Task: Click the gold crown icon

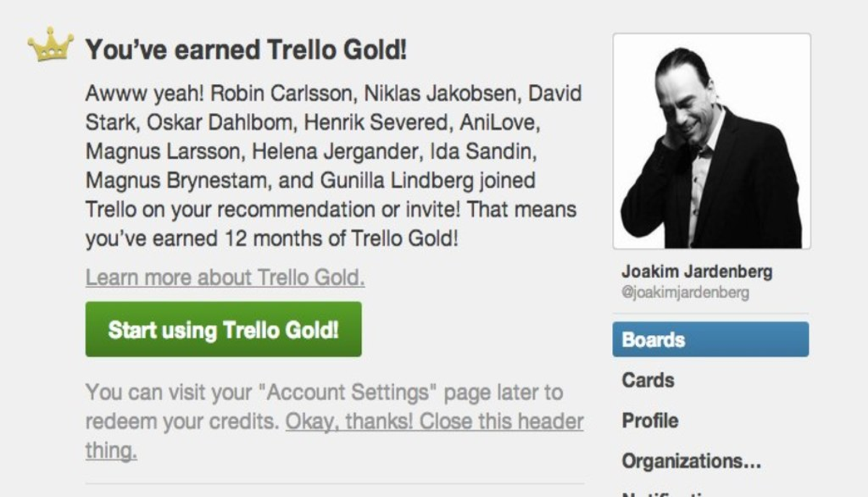Action: pos(51,46)
